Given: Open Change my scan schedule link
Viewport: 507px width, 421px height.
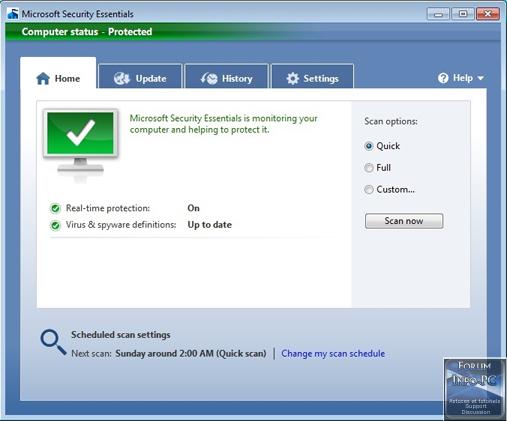Looking at the screenshot, I should (x=333, y=354).
